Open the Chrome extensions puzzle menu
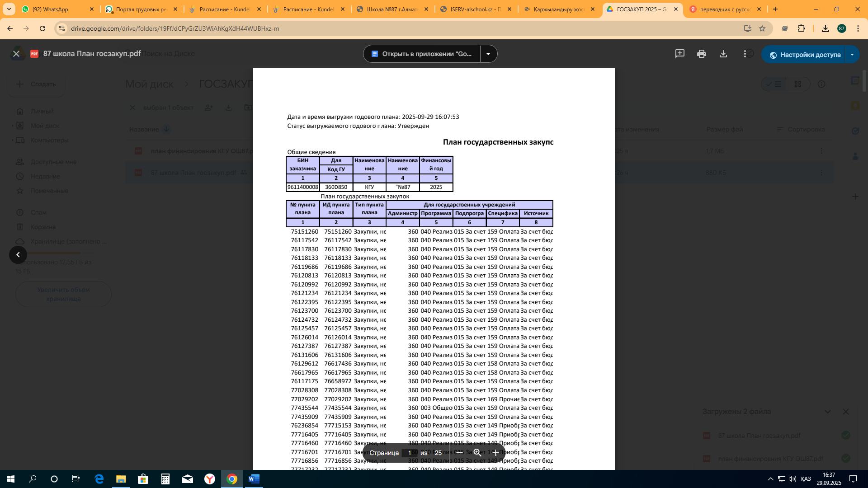Screen dimensions: 868x488 pos(802,28)
